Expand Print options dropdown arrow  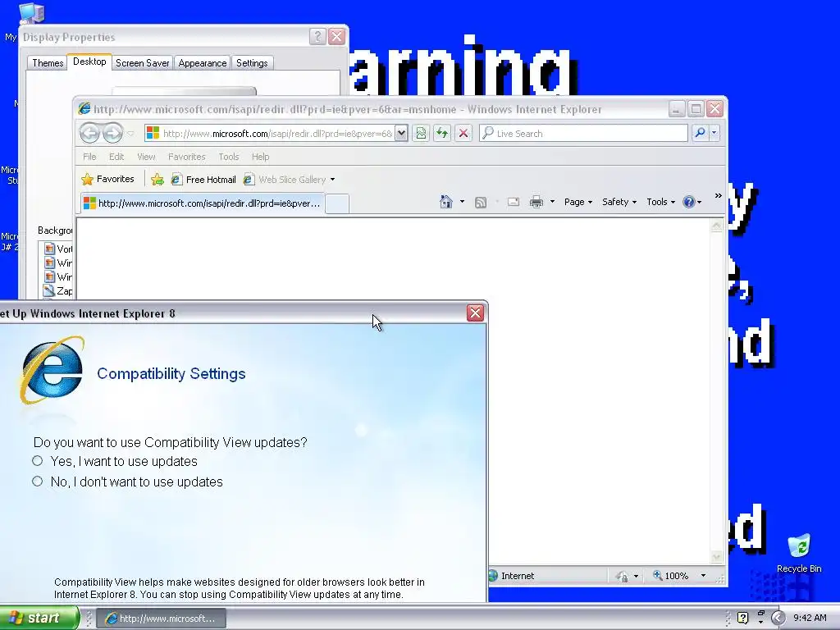[552, 202]
